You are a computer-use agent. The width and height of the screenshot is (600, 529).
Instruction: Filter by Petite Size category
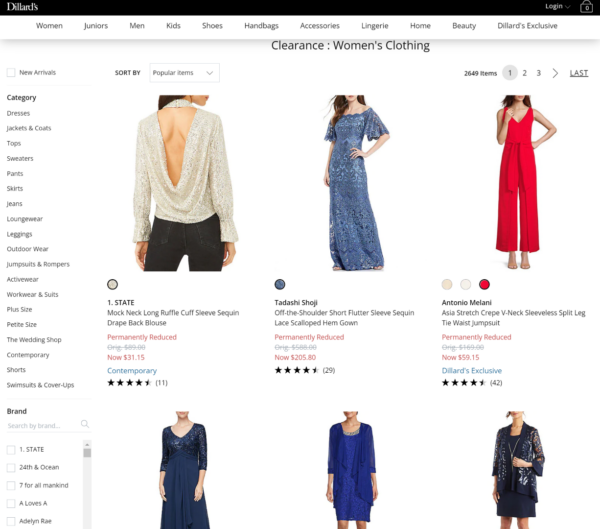coord(22,324)
